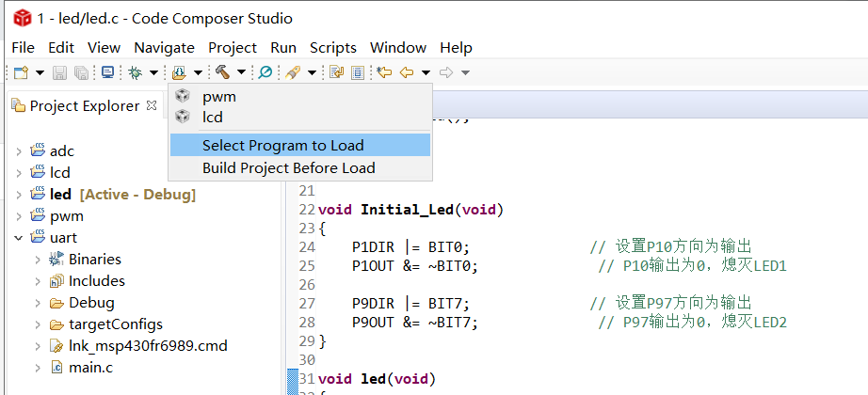Screen dimensions: 868x395
Task: Expand the adc project
Action: click(x=19, y=151)
